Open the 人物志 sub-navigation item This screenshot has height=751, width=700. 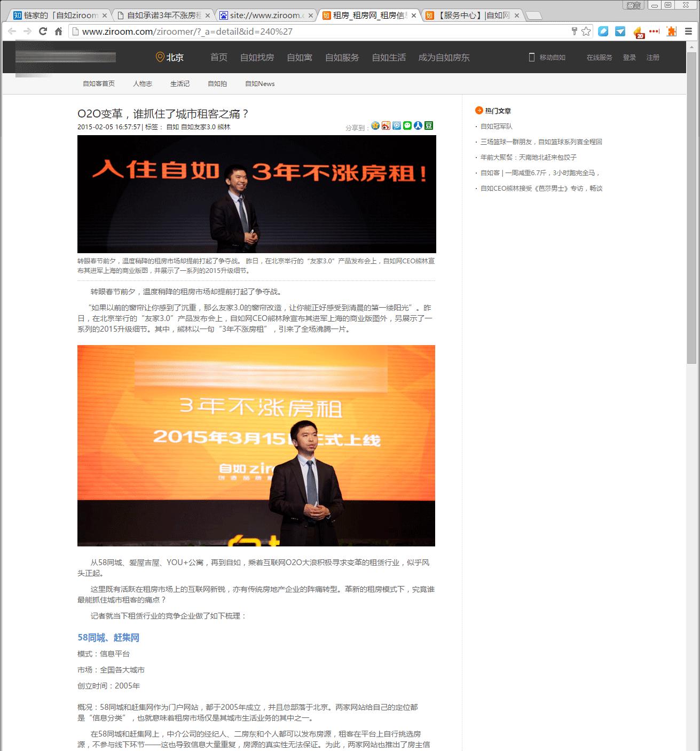point(143,84)
